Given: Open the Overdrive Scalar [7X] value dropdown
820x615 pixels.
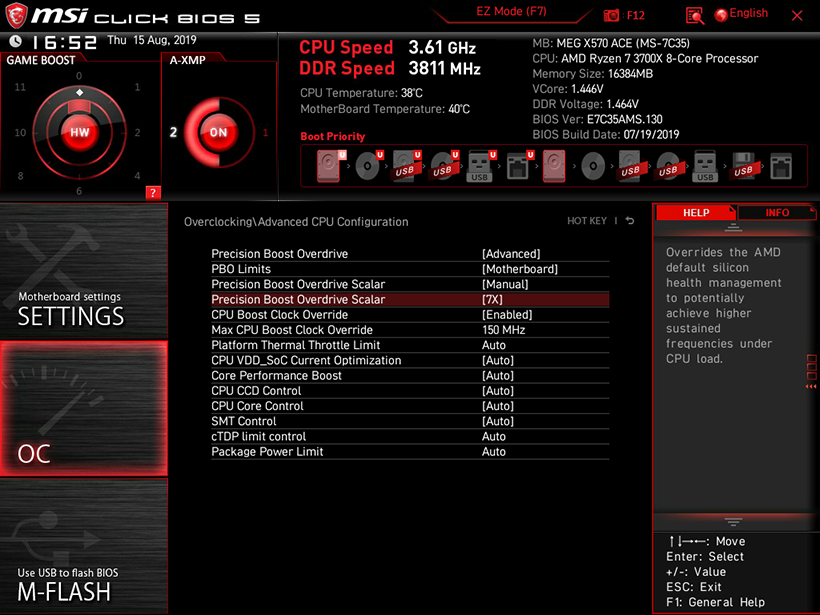Looking at the screenshot, I should click(x=492, y=299).
